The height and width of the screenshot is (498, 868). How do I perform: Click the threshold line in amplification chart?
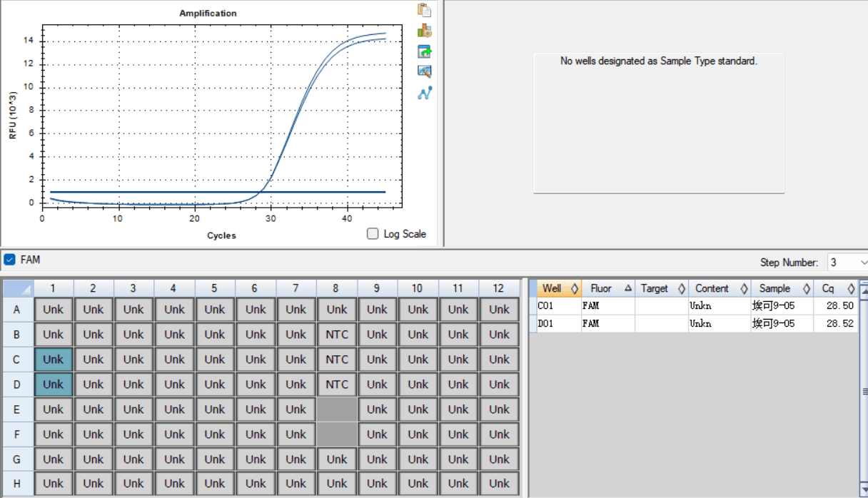click(x=218, y=192)
